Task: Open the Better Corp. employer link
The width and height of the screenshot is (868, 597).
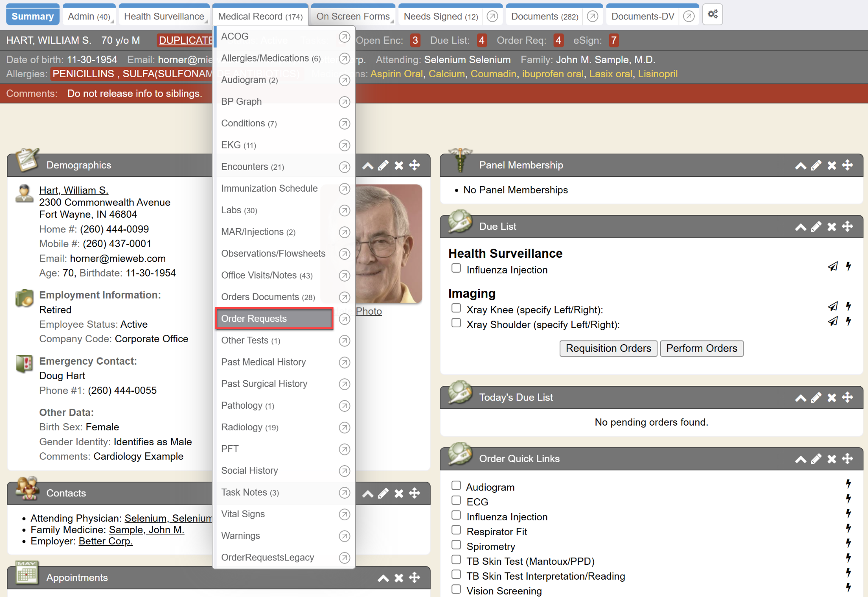Action: pos(106,541)
